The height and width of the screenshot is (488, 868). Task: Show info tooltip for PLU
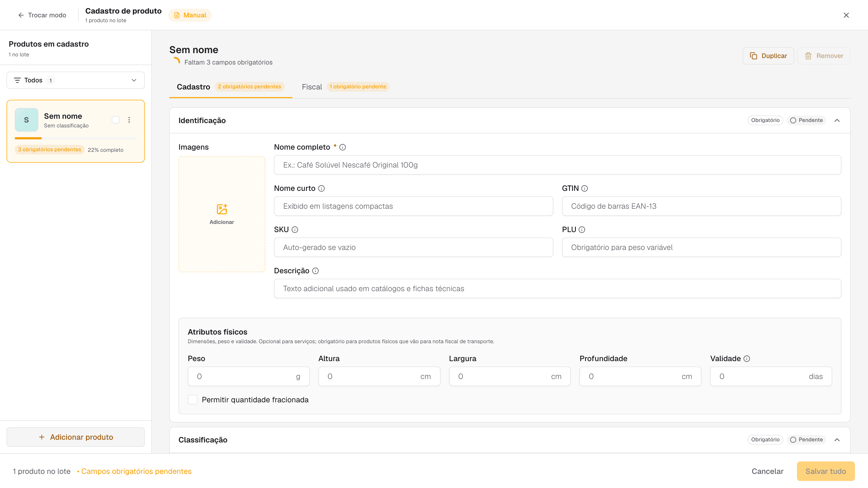582,230
